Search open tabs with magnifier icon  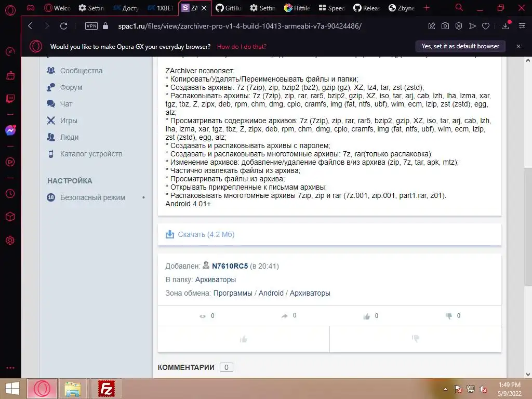[459, 7]
